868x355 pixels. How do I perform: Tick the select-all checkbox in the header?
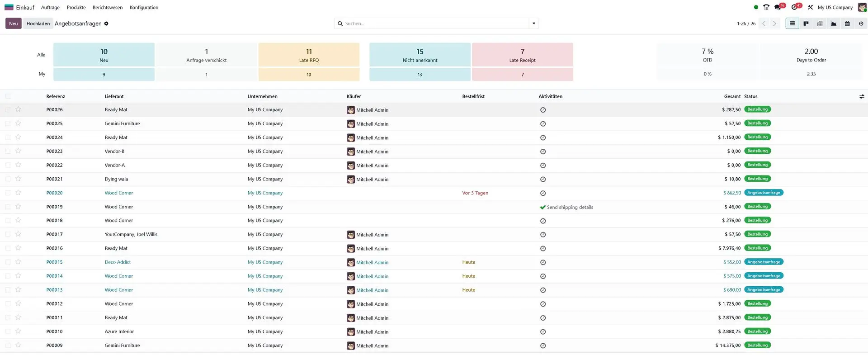[8, 96]
